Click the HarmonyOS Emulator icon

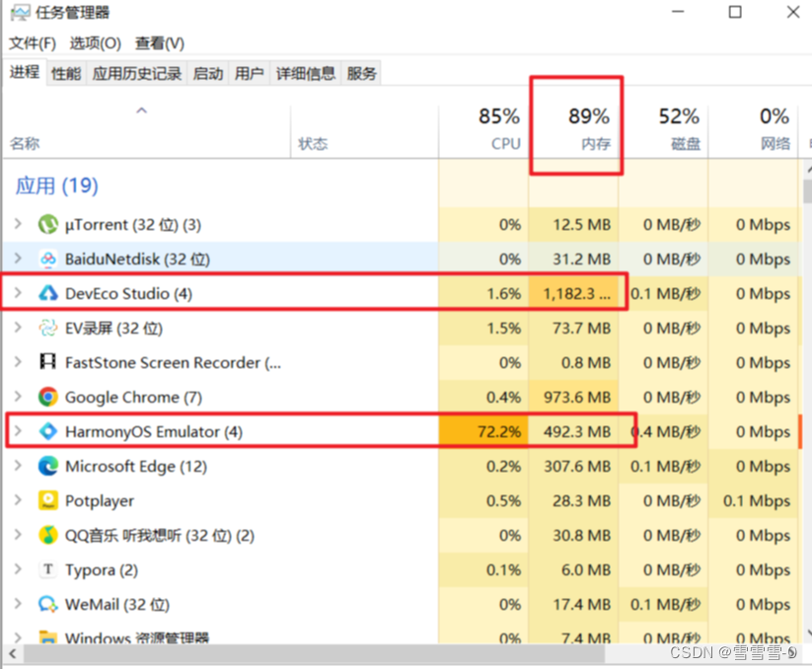coord(47,431)
